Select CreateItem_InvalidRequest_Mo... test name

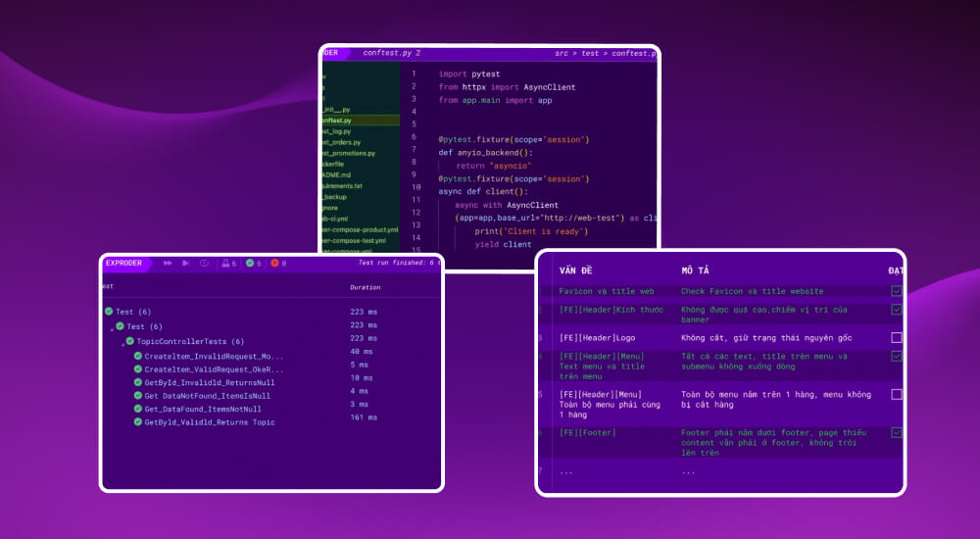[214, 357]
